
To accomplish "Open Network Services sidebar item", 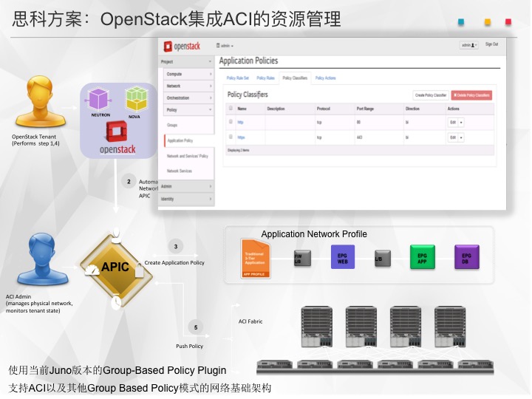I will pos(180,171).
